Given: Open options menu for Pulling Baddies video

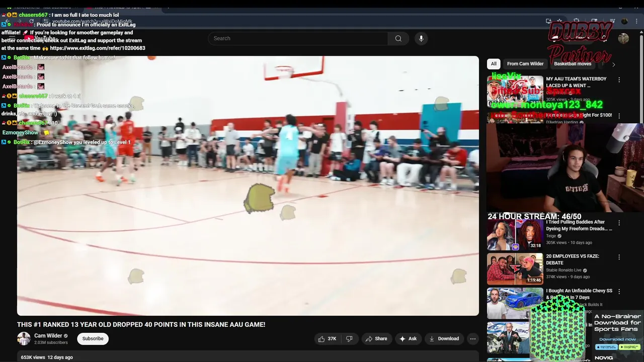Looking at the screenshot, I should click(x=619, y=223).
